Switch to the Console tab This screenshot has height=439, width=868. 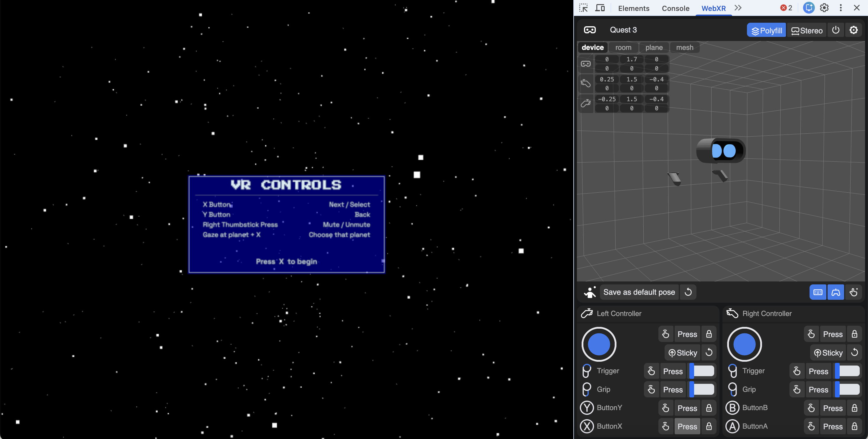tap(675, 8)
